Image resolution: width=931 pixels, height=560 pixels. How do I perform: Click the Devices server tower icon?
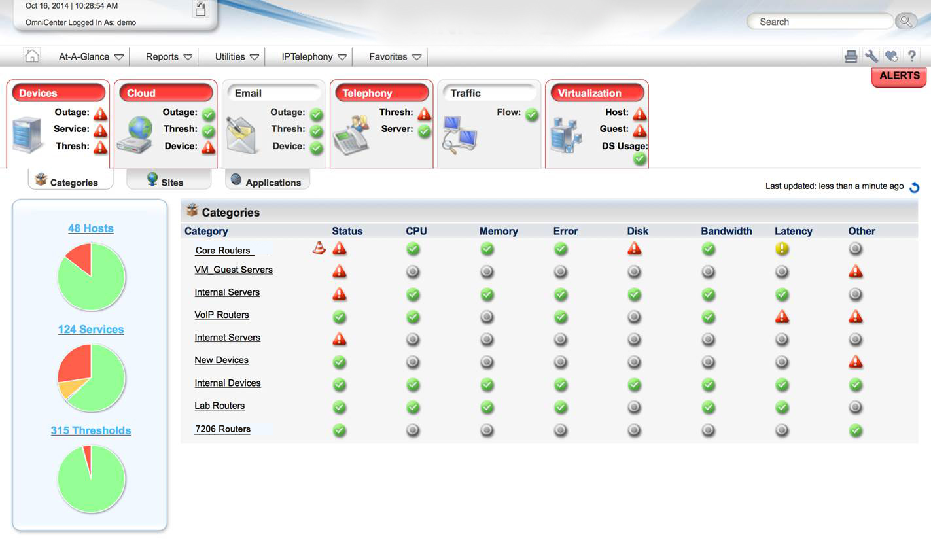click(29, 135)
